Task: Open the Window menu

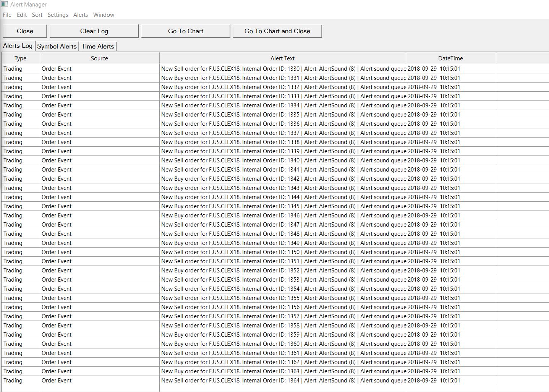Action: coord(104,15)
